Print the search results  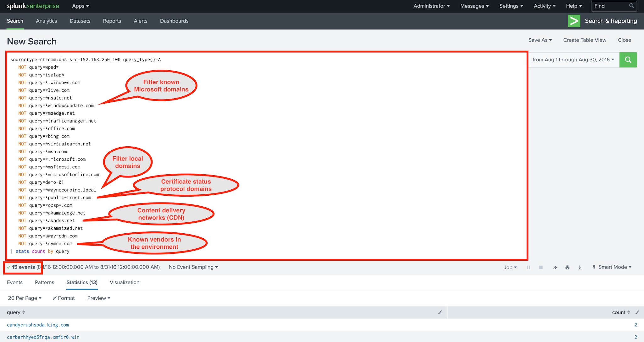point(567,267)
